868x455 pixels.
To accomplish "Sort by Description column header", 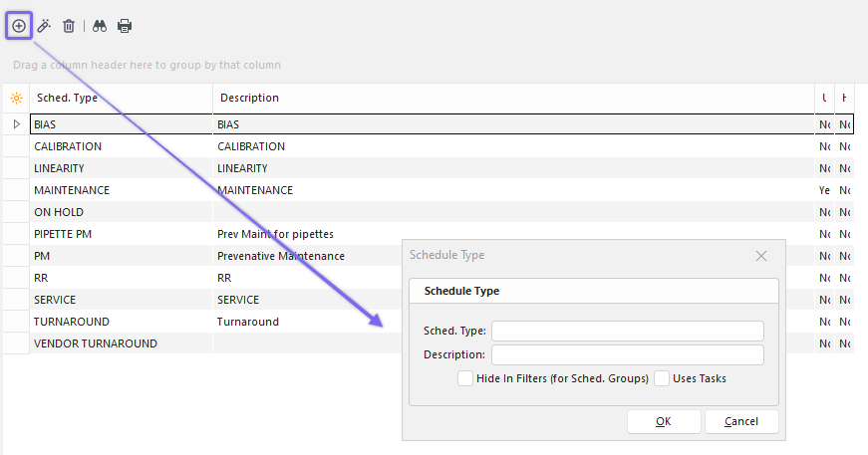I will click(498, 99).
